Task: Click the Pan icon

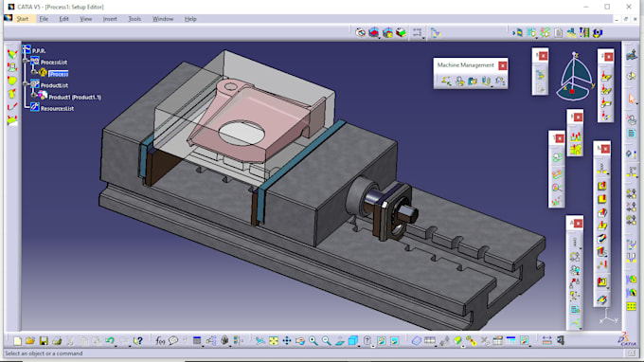Action: click(287, 340)
